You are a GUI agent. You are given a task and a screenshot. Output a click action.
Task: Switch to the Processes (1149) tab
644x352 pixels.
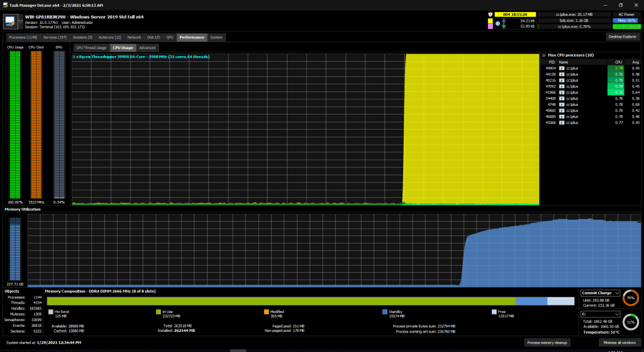click(23, 37)
